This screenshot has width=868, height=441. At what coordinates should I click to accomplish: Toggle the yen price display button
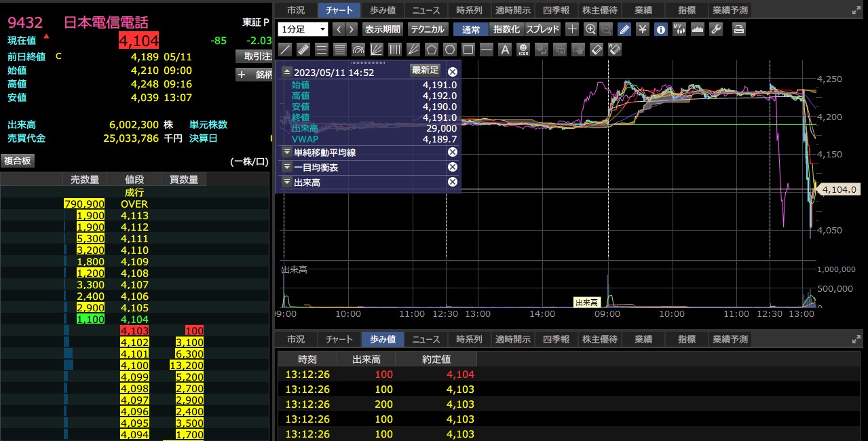643,29
